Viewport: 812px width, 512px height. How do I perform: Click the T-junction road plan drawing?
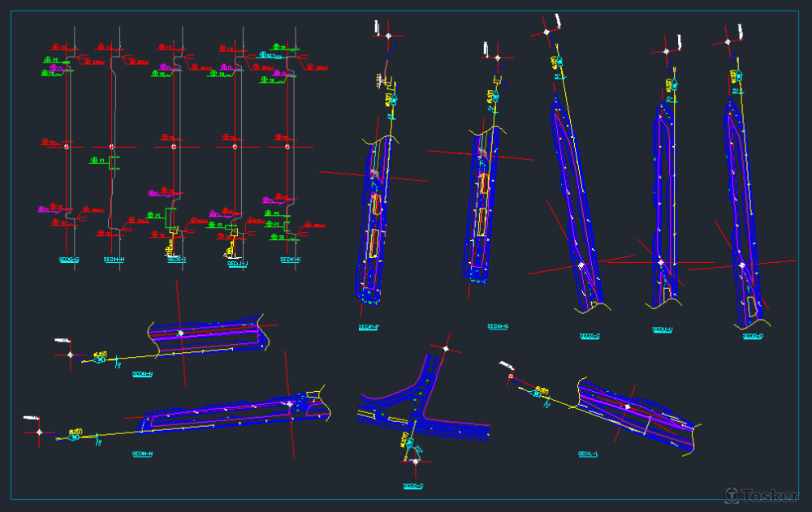tap(421, 406)
